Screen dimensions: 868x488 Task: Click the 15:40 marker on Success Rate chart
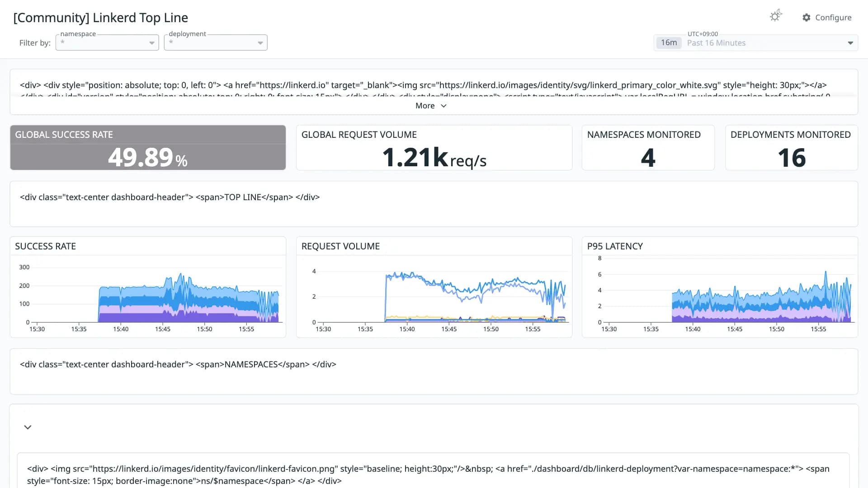pos(121,329)
